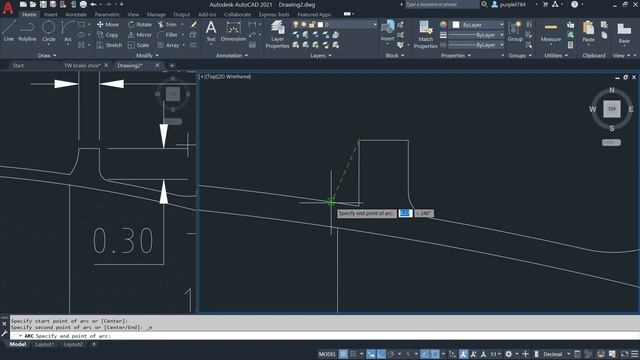Viewport: 640px width, 360px height.
Task: Switch to Layout1 tab
Action: [44, 344]
